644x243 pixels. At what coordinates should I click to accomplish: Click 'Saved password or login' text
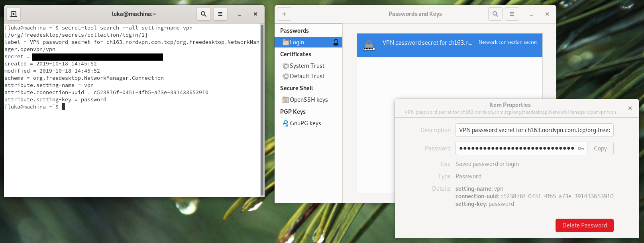point(487,164)
